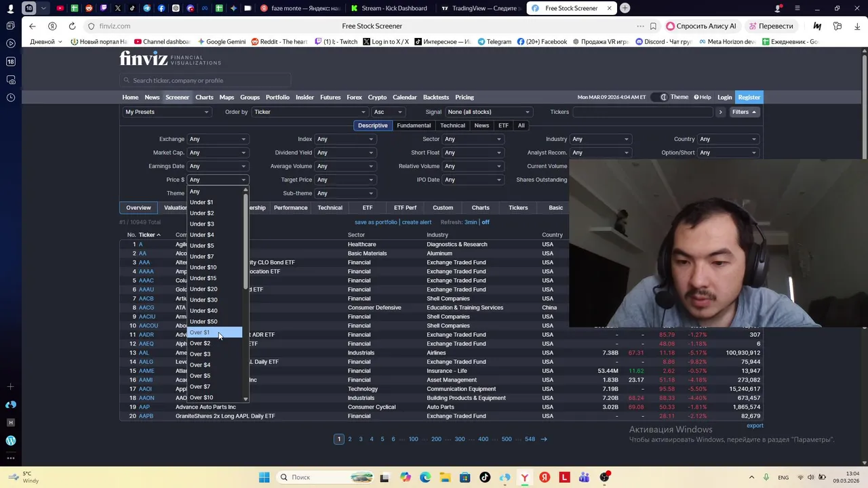Collapse the Filters panel

[x=744, y=112]
